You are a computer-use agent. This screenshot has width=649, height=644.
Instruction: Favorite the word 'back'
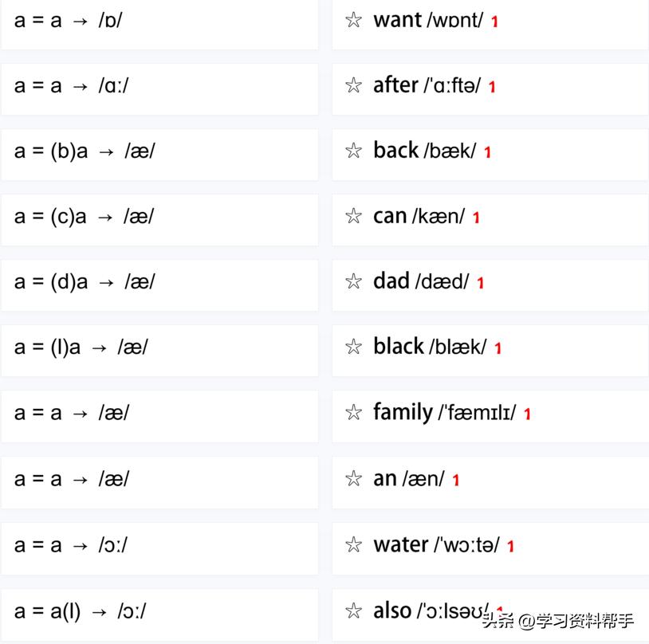pos(353,151)
